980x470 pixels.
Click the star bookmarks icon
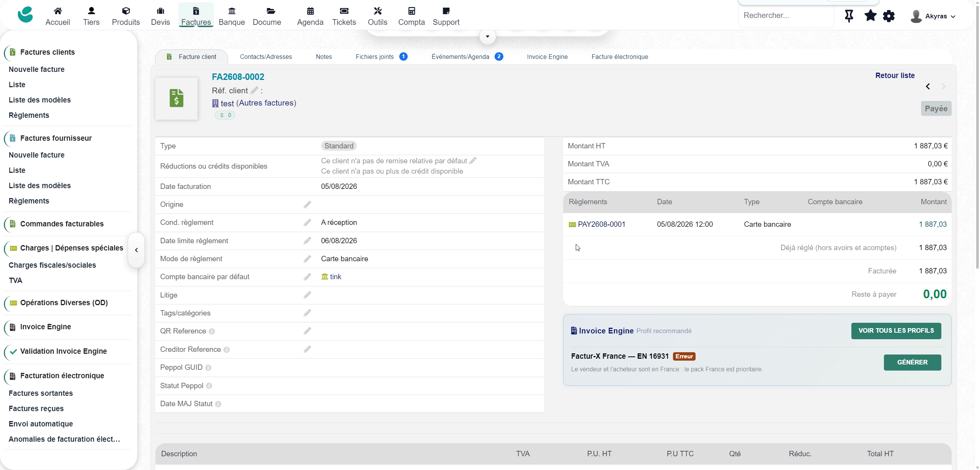coord(870,16)
